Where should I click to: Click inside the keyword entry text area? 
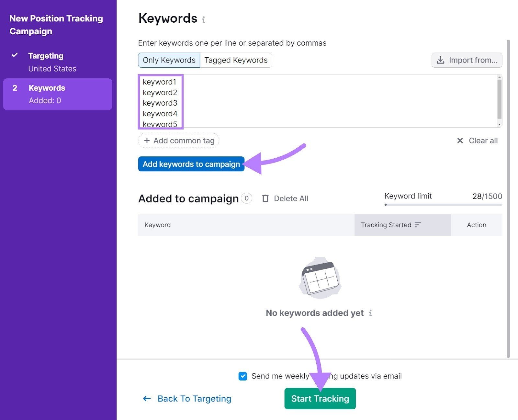point(308,100)
